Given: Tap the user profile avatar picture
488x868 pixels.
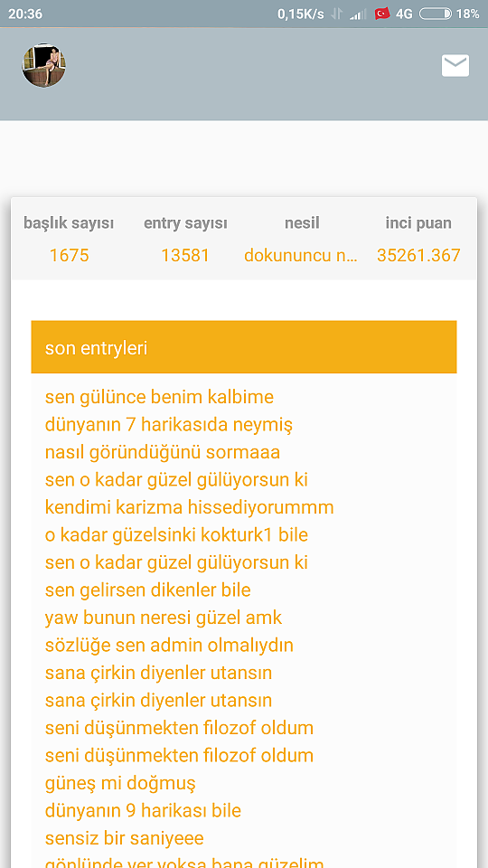Looking at the screenshot, I should click(x=43, y=65).
